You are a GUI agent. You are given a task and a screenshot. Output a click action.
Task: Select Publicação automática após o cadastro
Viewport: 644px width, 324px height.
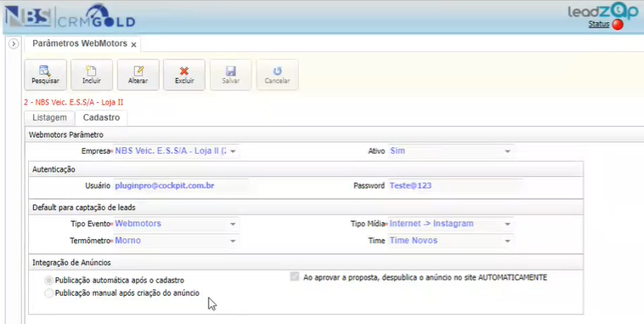click(49, 281)
